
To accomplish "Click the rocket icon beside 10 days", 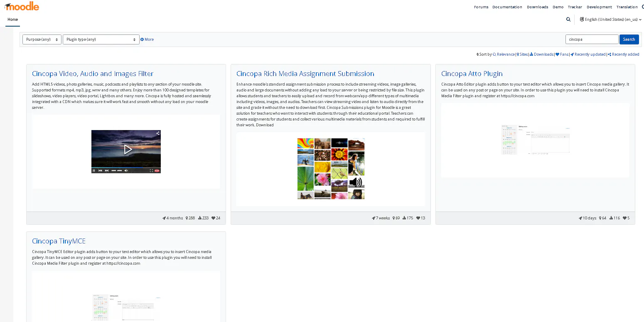I will 580,218.
